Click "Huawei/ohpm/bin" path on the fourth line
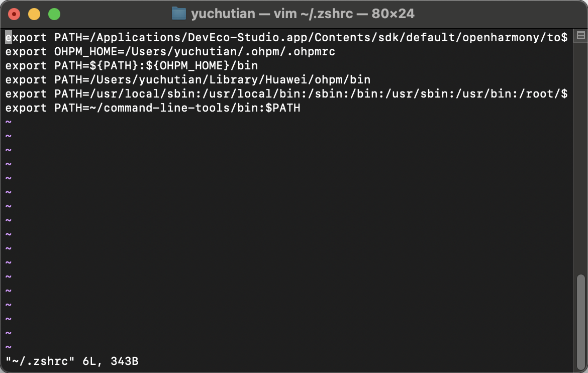This screenshot has width=588, height=373. tap(318, 79)
